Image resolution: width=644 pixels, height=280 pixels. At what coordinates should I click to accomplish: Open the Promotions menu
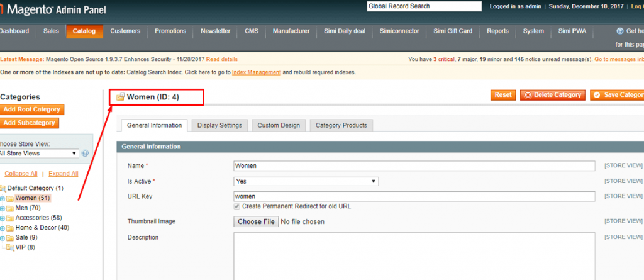[170, 31]
